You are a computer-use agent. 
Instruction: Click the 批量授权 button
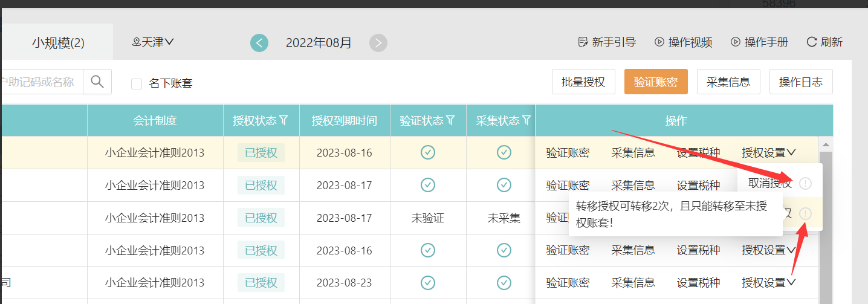pos(583,82)
